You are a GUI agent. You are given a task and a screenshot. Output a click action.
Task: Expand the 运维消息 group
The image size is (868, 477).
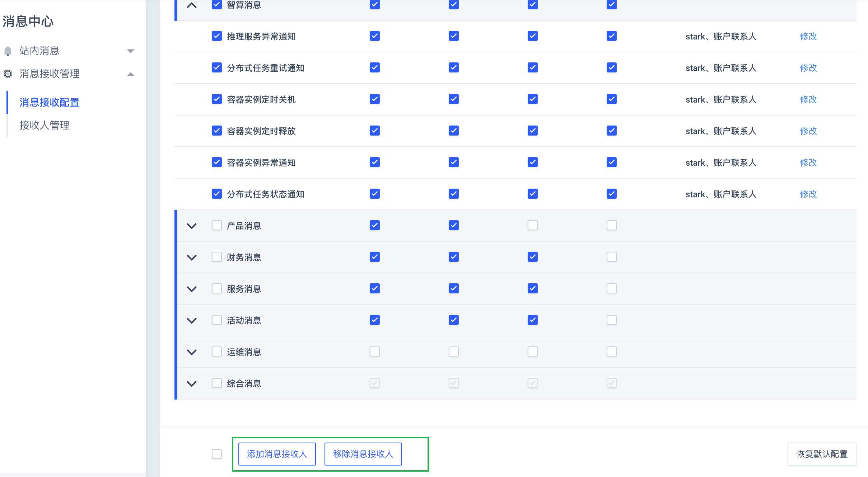[x=192, y=352]
